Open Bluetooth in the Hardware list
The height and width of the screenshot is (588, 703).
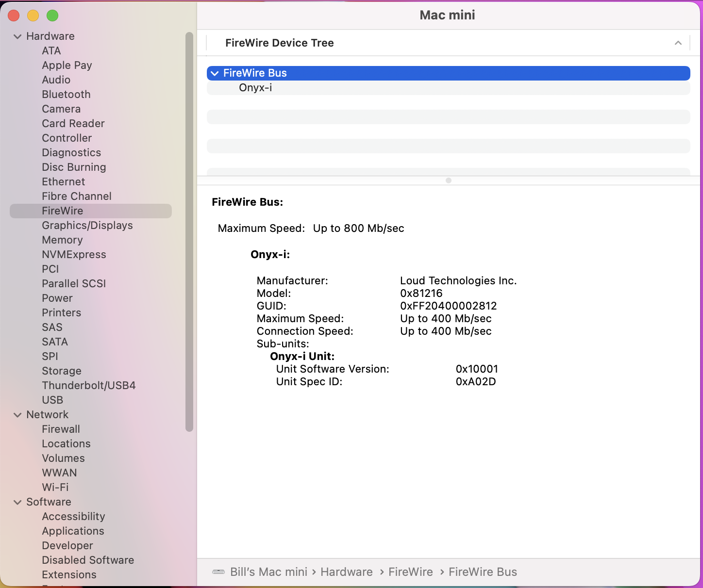[x=66, y=95]
